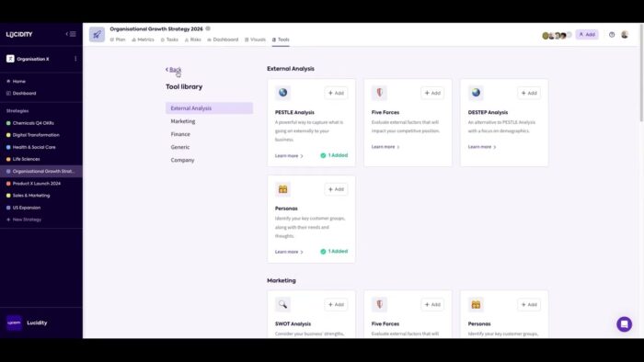Expand Learn more for Five Forces
Image resolution: width=644 pixels, height=362 pixels.
click(385, 147)
